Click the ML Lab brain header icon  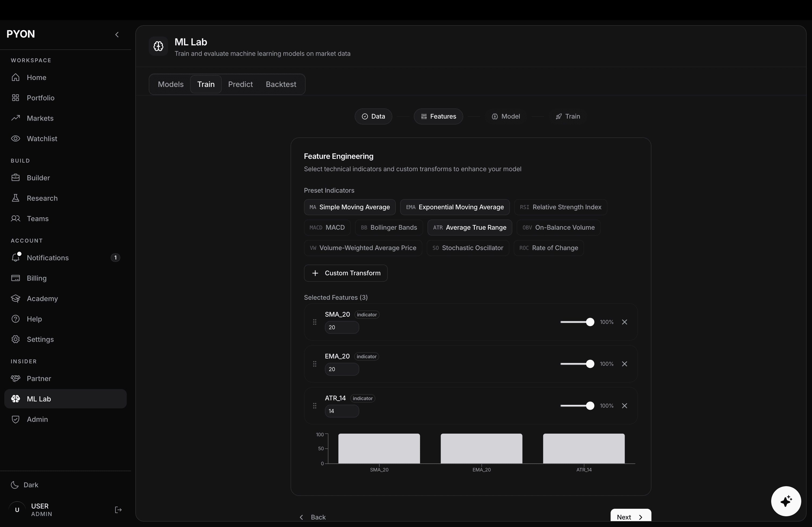pos(158,46)
